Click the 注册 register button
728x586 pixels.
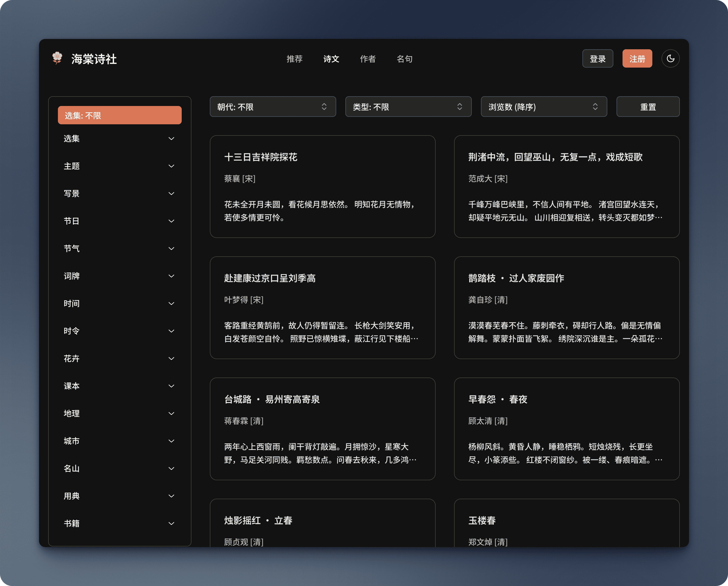[637, 59]
